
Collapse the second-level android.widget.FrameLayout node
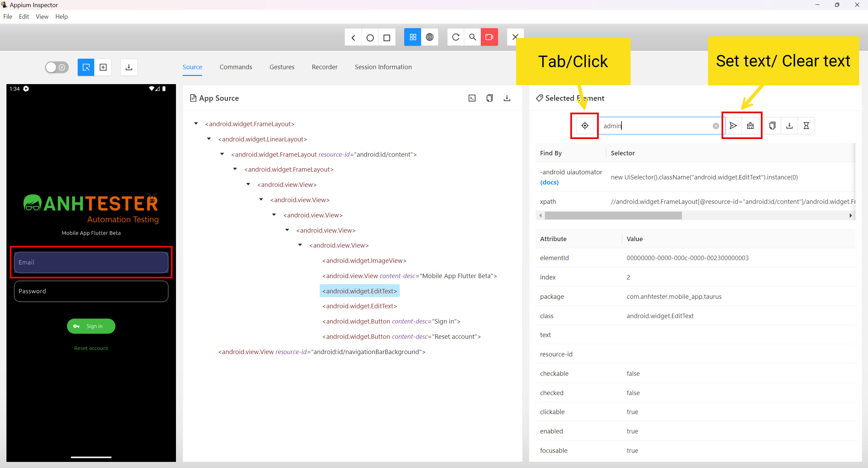[x=235, y=169]
